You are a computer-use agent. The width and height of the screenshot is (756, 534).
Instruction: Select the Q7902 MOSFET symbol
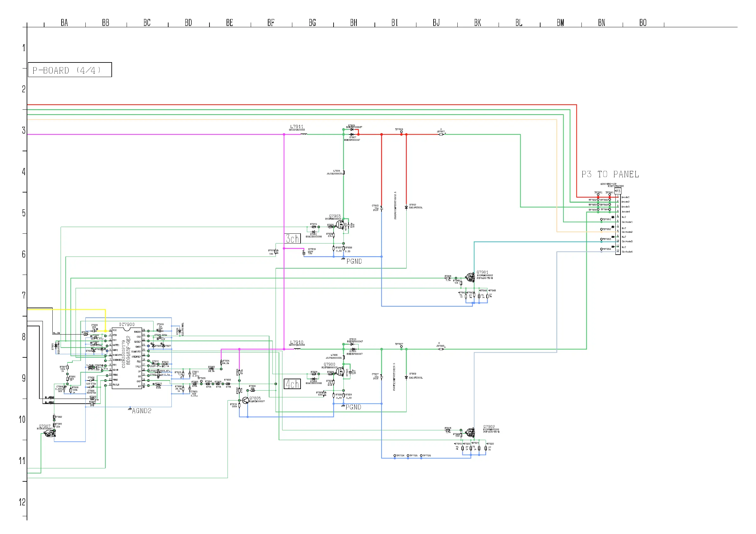[471, 432]
